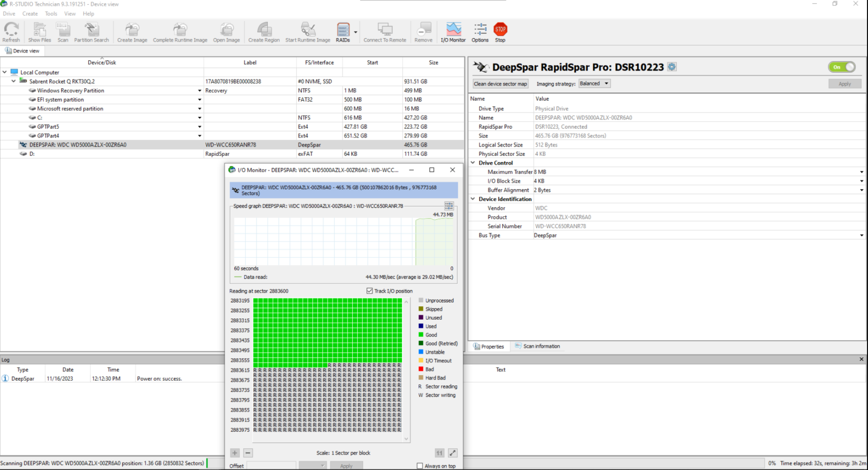Zoom out the sector map with minus button

[x=248, y=453]
